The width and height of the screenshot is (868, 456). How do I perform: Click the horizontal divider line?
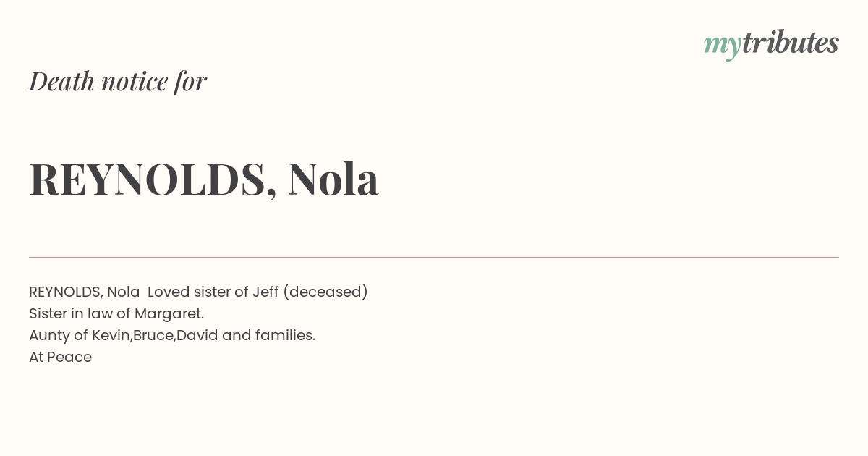pos(434,257)
